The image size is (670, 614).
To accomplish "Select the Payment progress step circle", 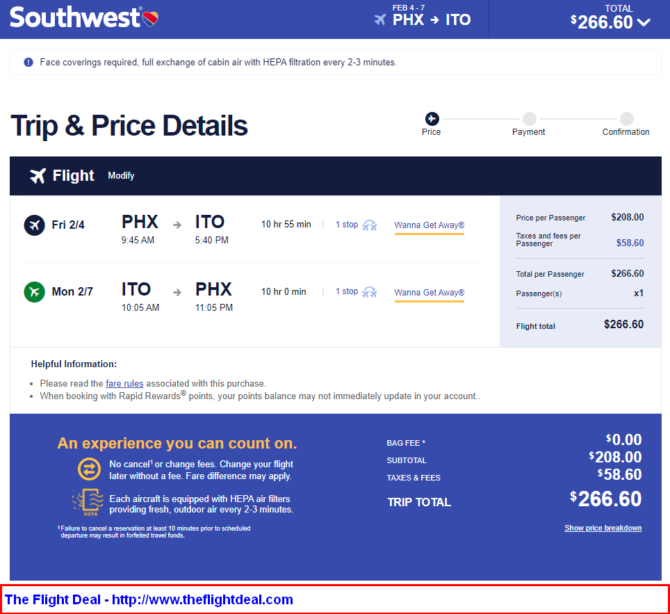I will (529, 118).
